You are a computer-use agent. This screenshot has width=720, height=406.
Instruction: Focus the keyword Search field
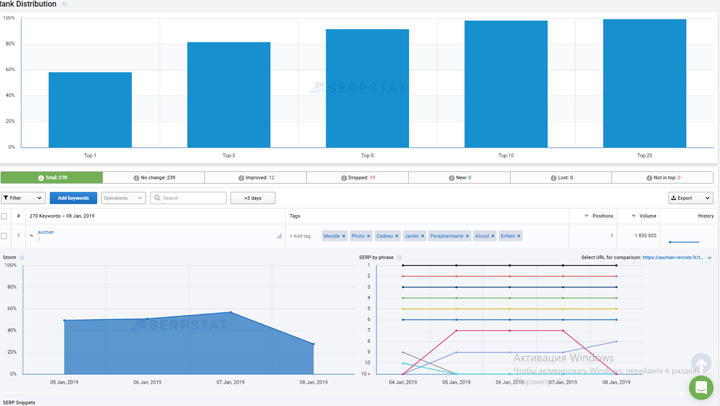[188, 198]
